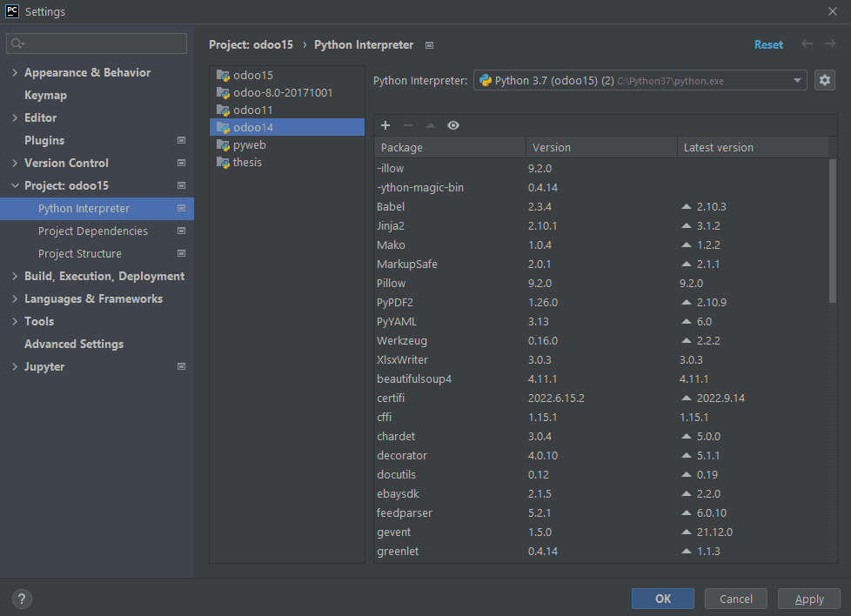Select the odoo-8.0-20171001 project
This screenshot has width=851, height=616.
286,93
